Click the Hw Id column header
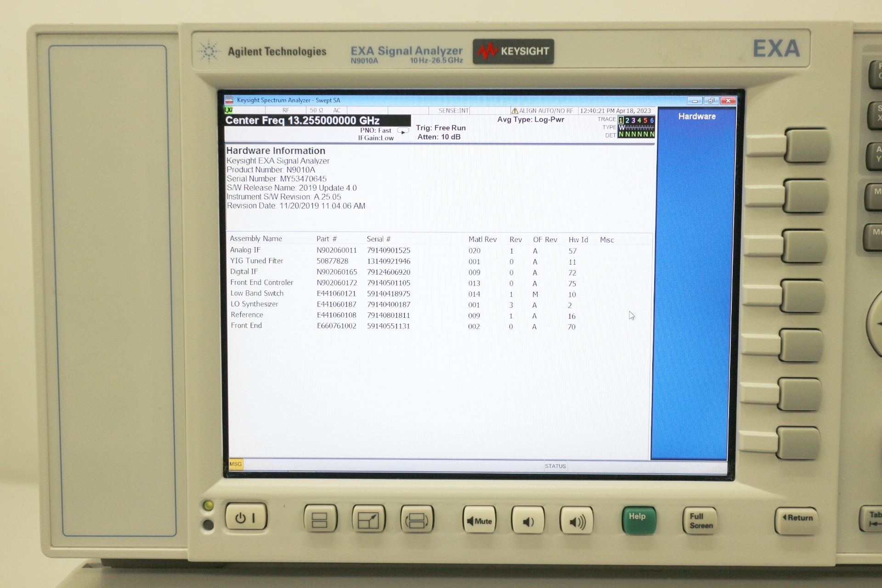 (578, 240)
